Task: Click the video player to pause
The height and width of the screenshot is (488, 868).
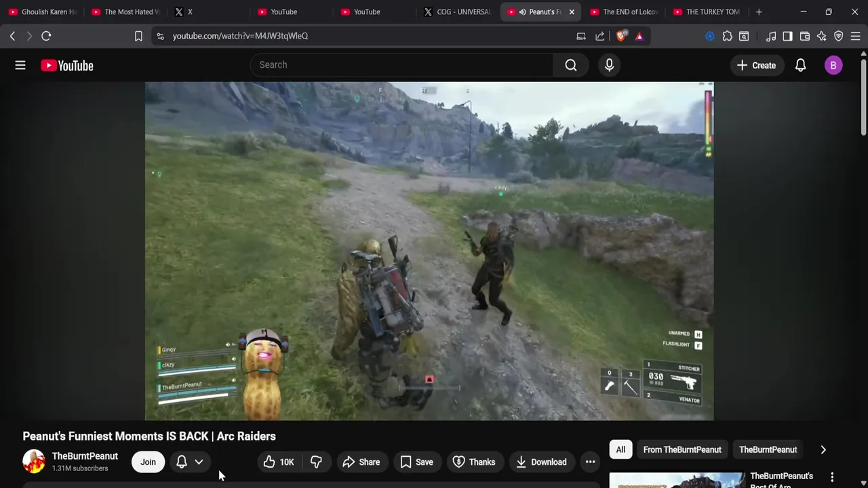Action: tap(429, 251)
